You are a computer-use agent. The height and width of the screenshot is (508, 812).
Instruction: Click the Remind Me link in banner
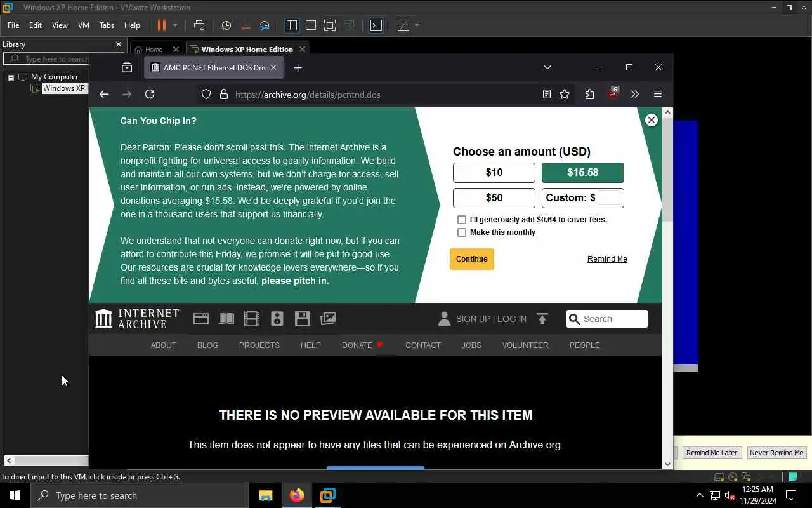pyautogui.click(x=607, y=259)
